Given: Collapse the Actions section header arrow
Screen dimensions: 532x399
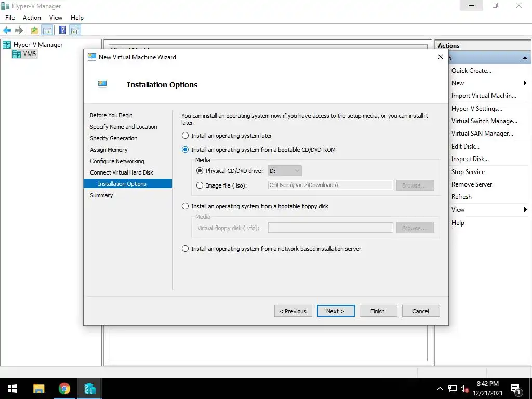Looking at the screenshot, I should 525,58.
